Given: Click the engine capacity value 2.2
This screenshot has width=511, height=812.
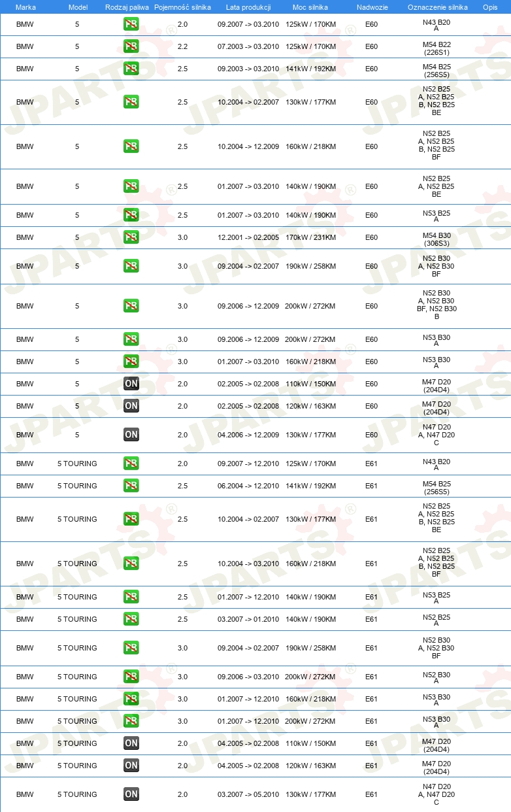Looking at the screenshot, I should tap(182, 46).
